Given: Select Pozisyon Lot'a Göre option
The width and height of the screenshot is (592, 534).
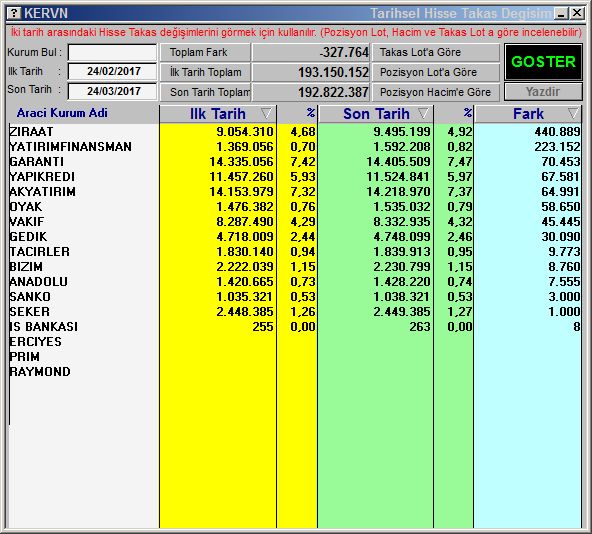Looking at the screenshot, I should [x=436, y=72].
